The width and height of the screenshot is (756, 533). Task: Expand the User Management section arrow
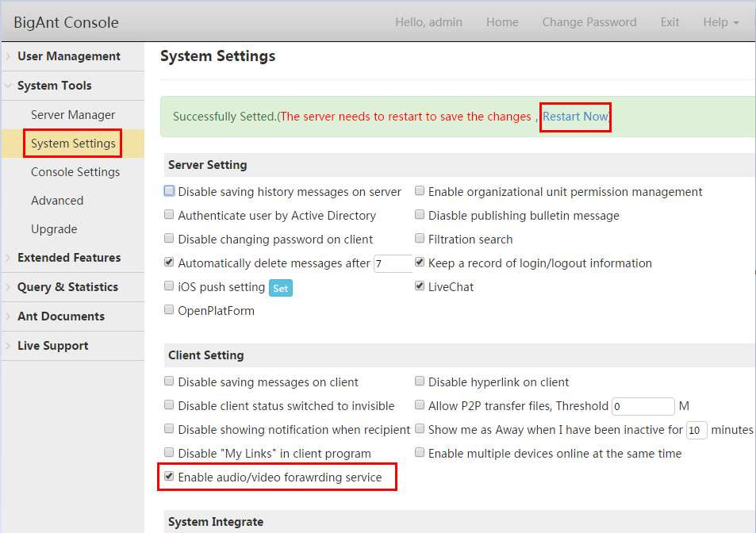pyautogui.click(x=8, y=56)
